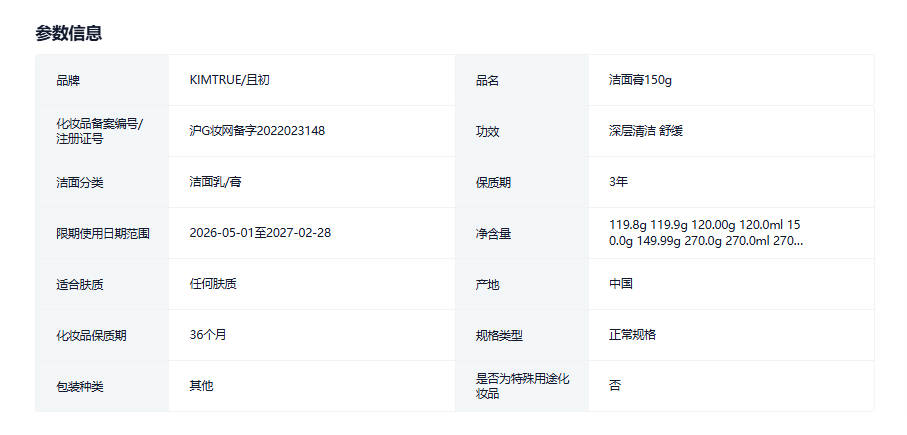Click the shelf life value 3年

click(618, 182)
